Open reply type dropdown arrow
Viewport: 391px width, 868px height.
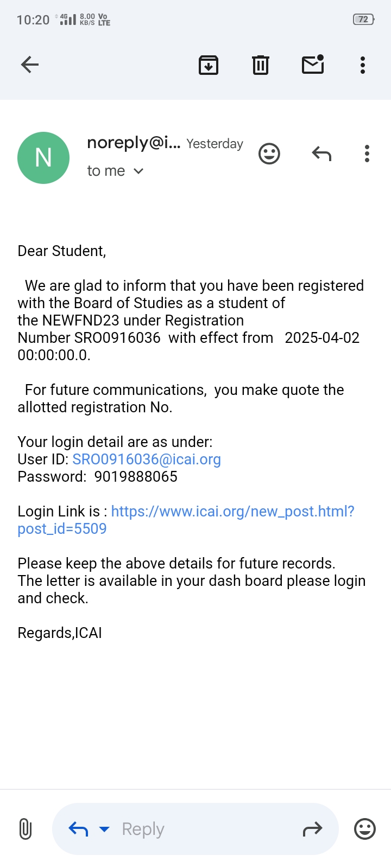click(x=104, y=829)
